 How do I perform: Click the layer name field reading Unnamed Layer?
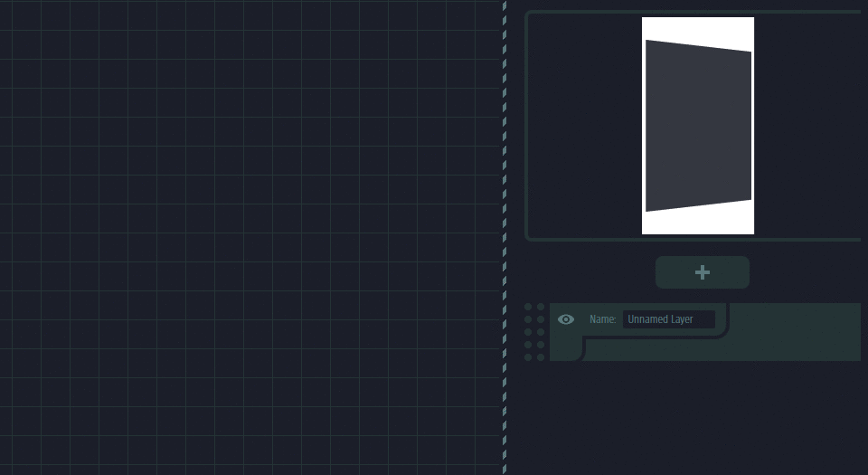[668, 319]
